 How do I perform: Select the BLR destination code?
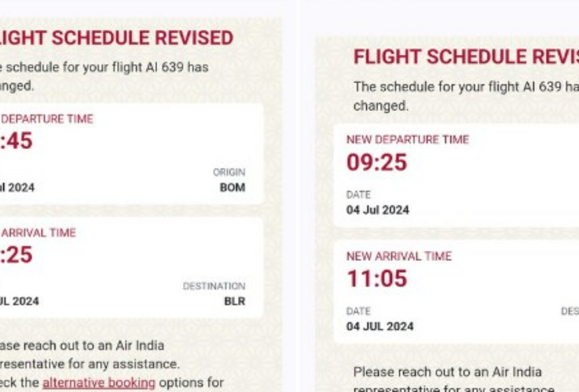pyautogui.click(x=235, y=301)
